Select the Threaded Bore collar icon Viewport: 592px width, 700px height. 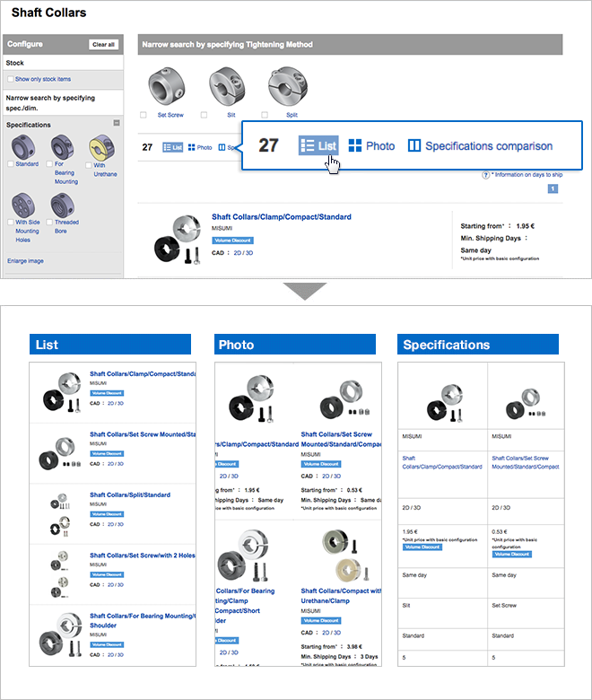pos(63,206)
